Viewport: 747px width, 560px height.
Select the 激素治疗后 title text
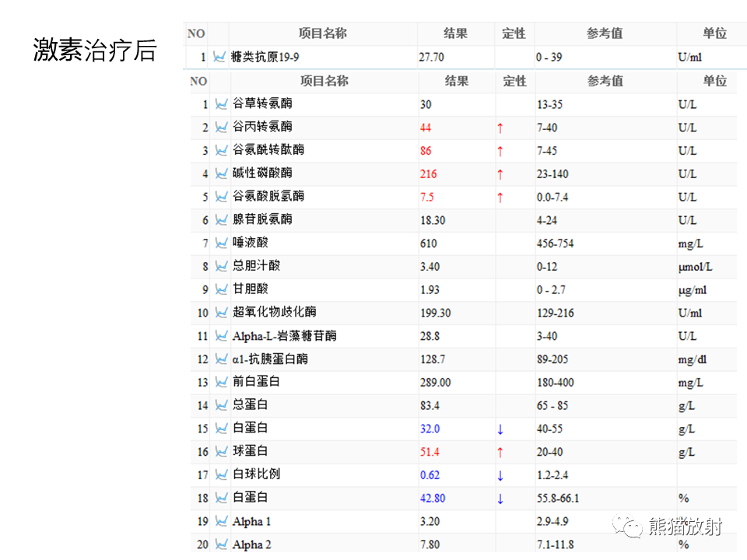95,50
